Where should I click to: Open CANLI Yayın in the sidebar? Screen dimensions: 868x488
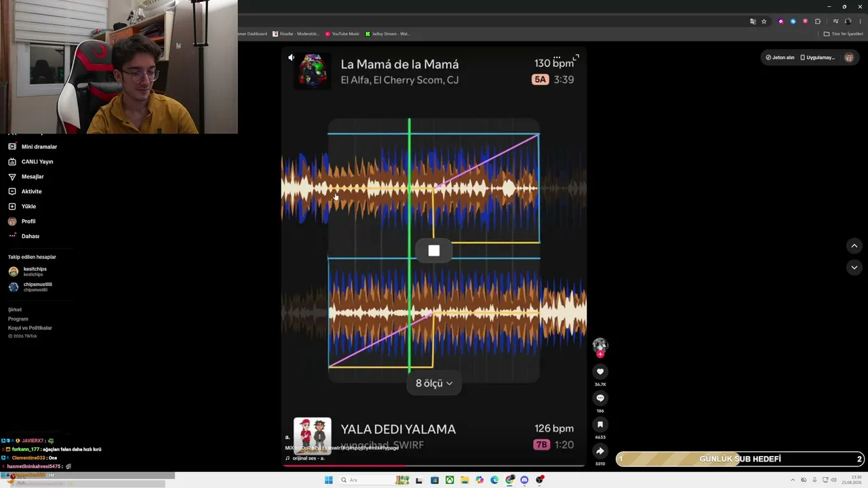pyautogui.click(x=31, y=161)
